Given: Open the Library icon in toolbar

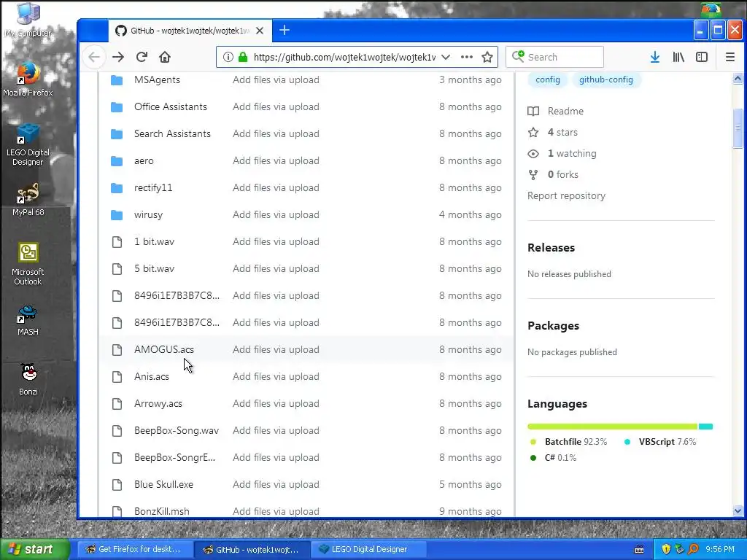Looking at the screenshot, I should (678, 57).
